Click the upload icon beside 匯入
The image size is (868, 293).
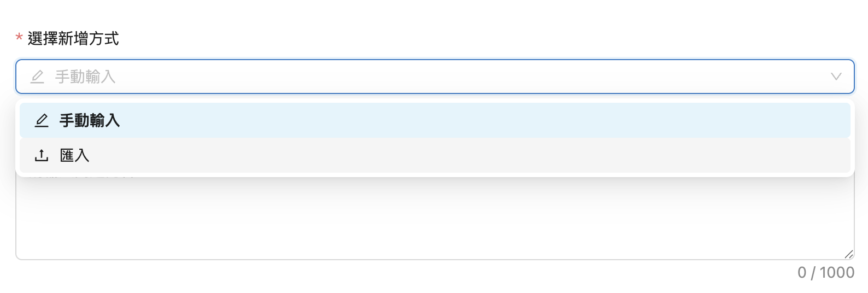42,156
